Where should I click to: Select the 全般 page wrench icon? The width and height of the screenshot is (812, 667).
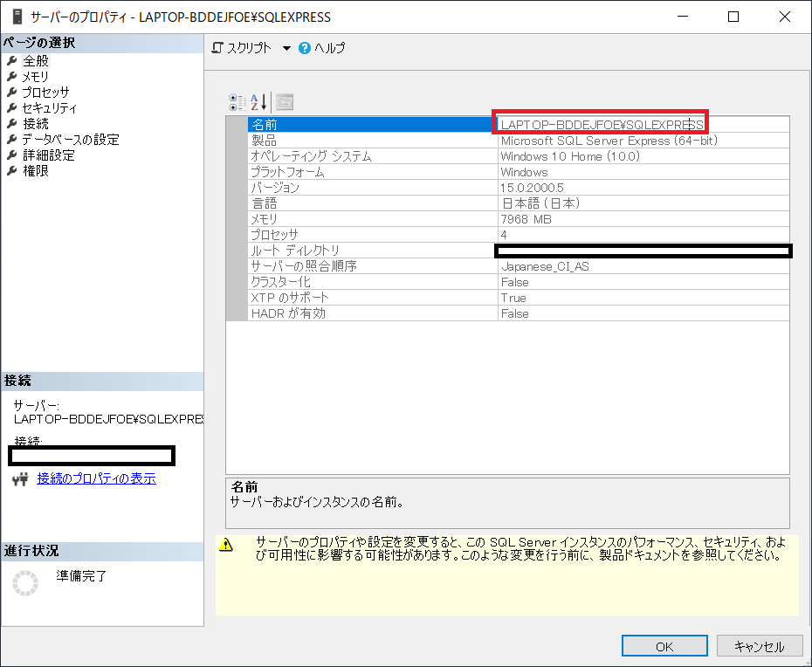tap(12, 60)
